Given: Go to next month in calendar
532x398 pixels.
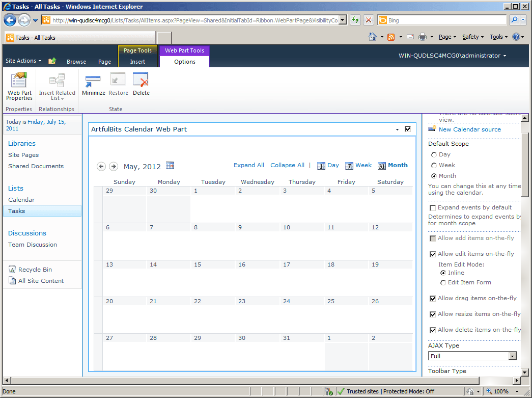Looking at the screenshot, I should coord(114,167).
